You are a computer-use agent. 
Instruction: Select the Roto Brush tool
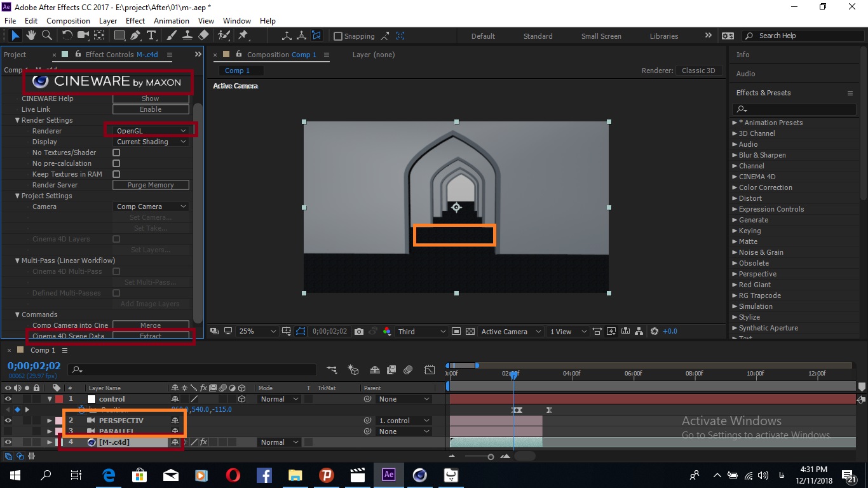click(224, 36)
